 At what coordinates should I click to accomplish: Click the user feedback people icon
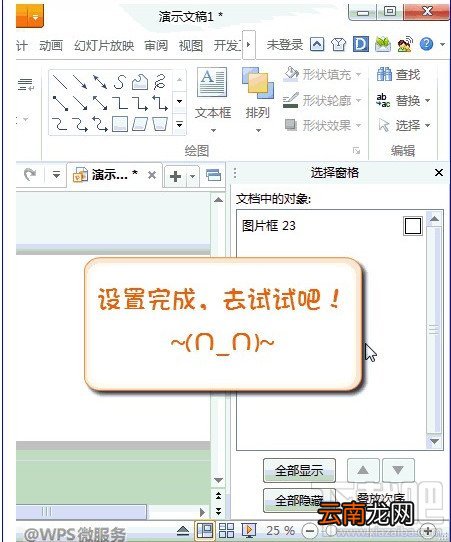[405, 45]
